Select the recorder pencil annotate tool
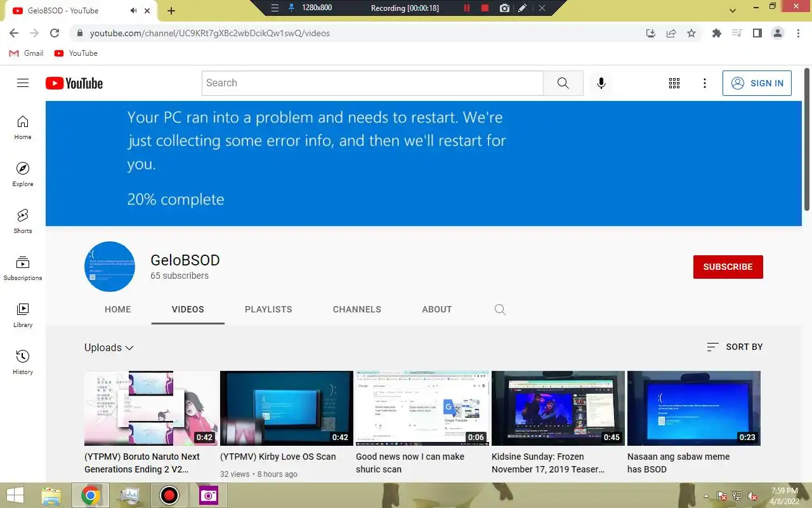This screenshot has height=508, width=812. click(x=522, y=8)
